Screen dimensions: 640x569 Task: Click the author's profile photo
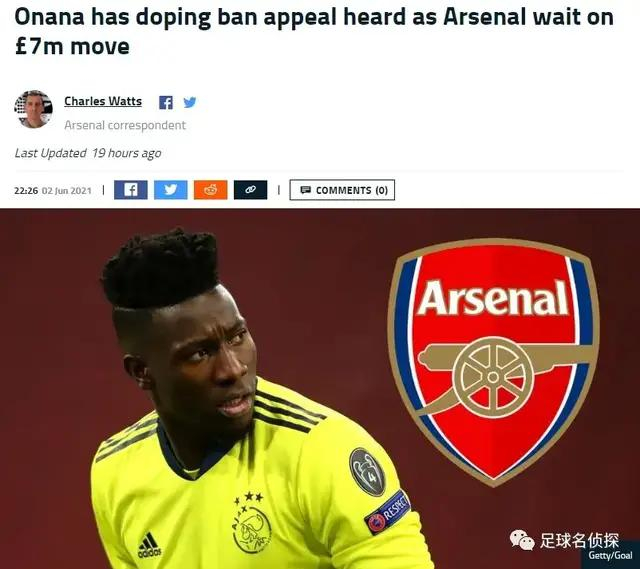33,109
